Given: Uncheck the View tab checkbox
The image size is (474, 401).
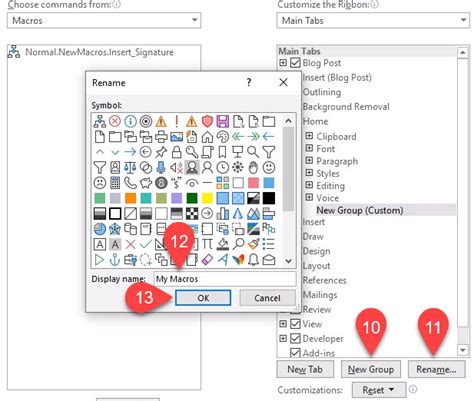Looking at the screenshot, I should coord(295,324).
